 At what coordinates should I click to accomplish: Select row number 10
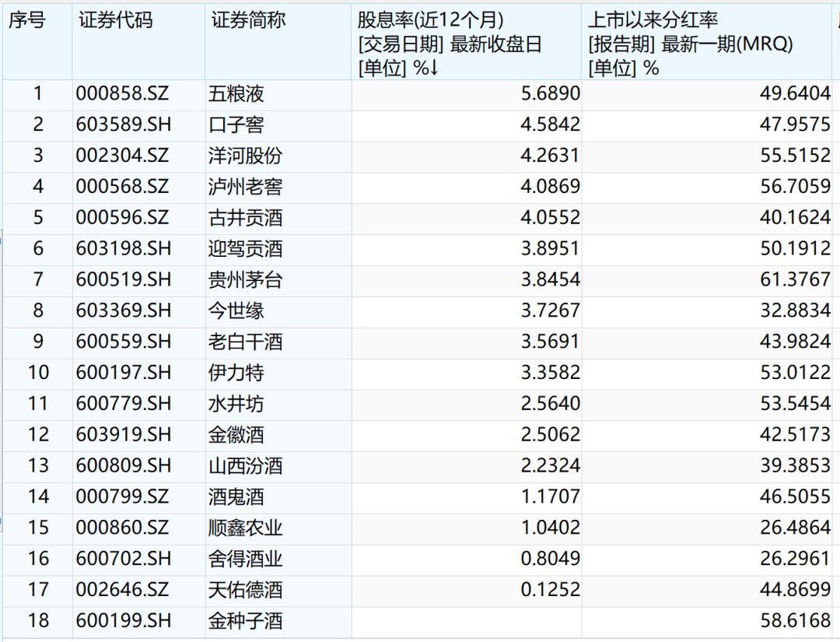click(x=37, y=372)
